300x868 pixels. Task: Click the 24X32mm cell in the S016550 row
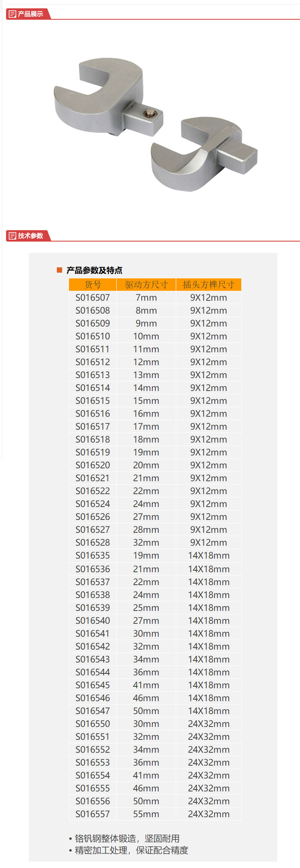pos(209,723)
